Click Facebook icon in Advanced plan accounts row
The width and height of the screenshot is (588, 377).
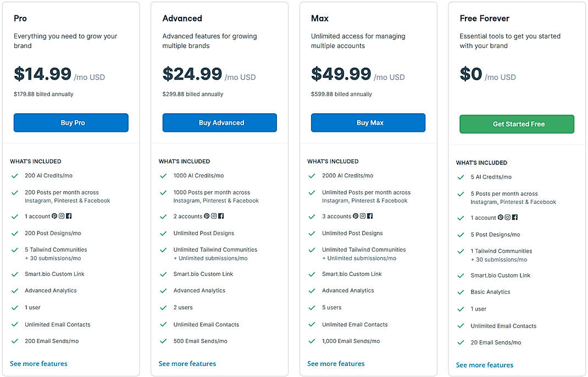tap(221, 217)
